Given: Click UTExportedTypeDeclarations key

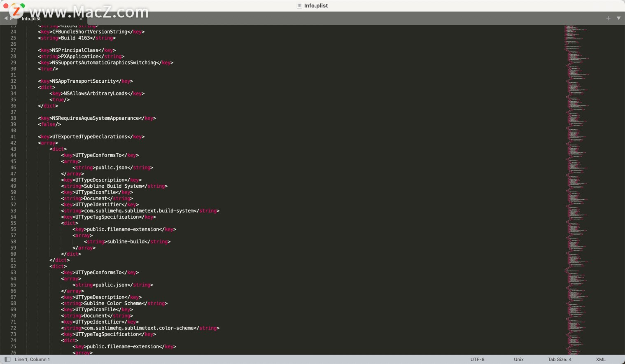Looking at the screenshot, I should click(90, 137).
